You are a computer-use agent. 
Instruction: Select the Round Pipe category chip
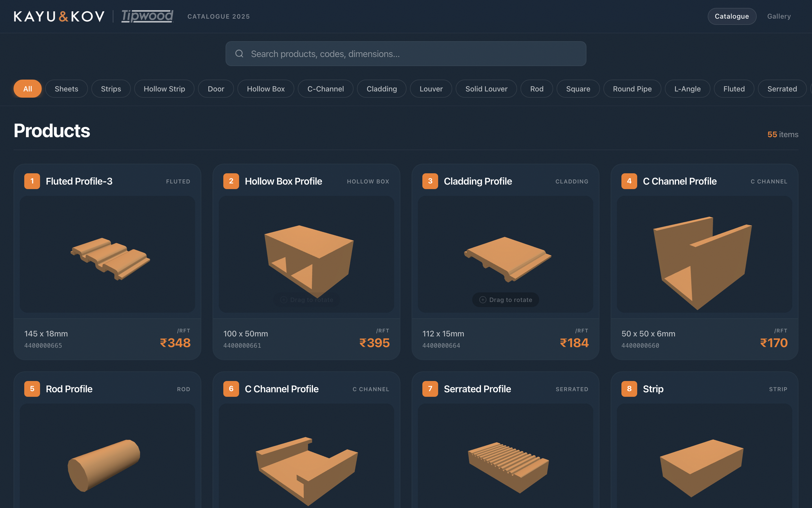coord(632,89)
